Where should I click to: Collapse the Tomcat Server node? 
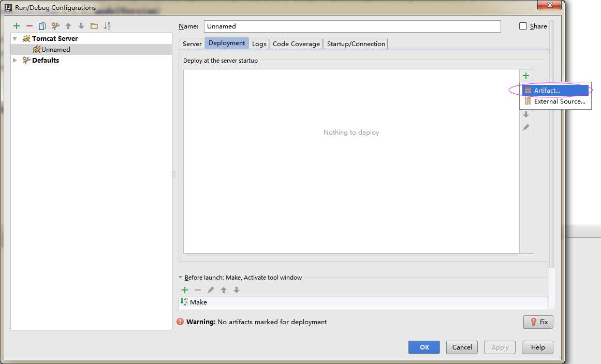(15, 38)
